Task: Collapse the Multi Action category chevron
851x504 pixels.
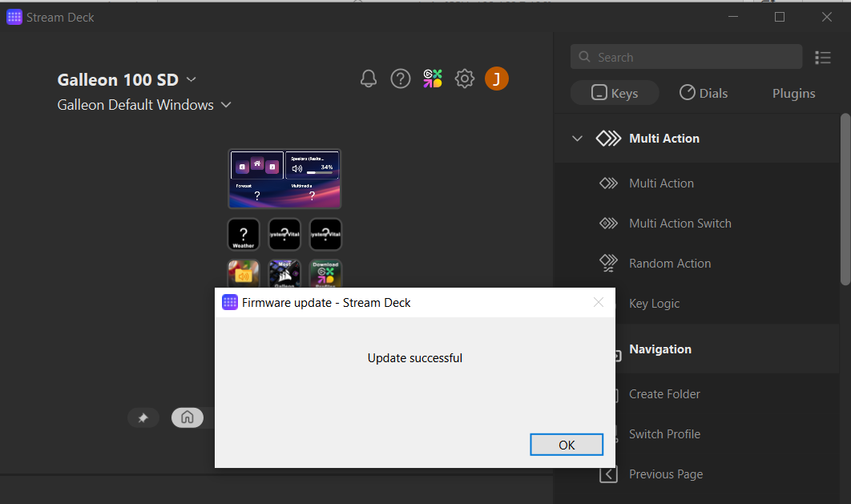Action: (577, 138)
